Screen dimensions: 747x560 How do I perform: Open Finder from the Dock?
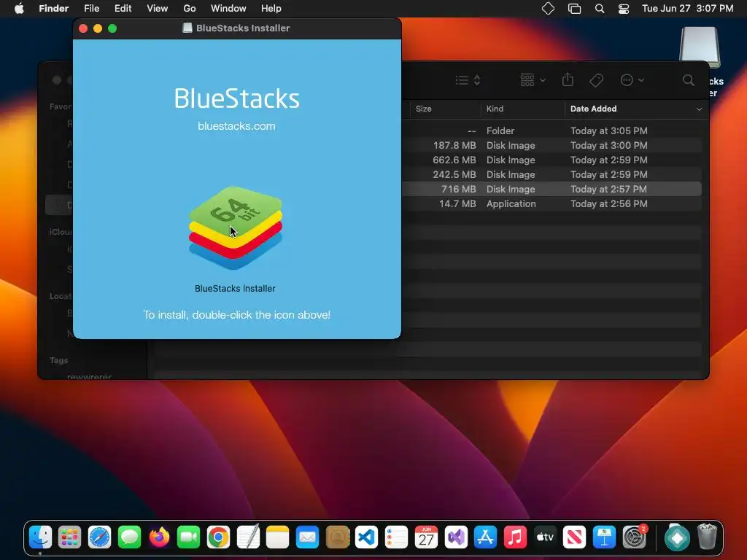pos(40,537)
